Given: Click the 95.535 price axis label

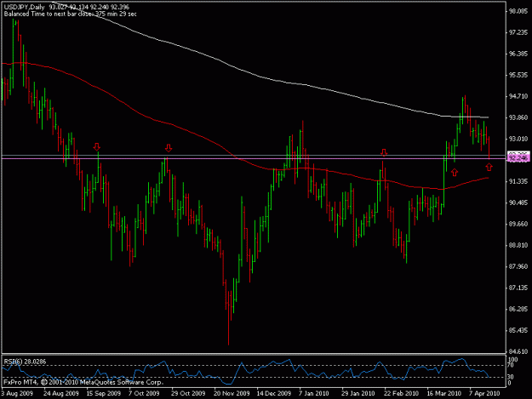Looking at the screenshot, I should [x=518, y=75].
